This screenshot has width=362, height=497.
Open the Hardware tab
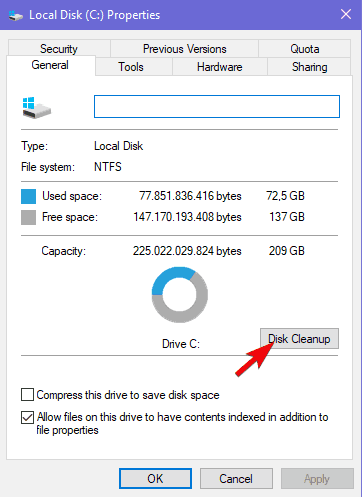click(220, 67)
